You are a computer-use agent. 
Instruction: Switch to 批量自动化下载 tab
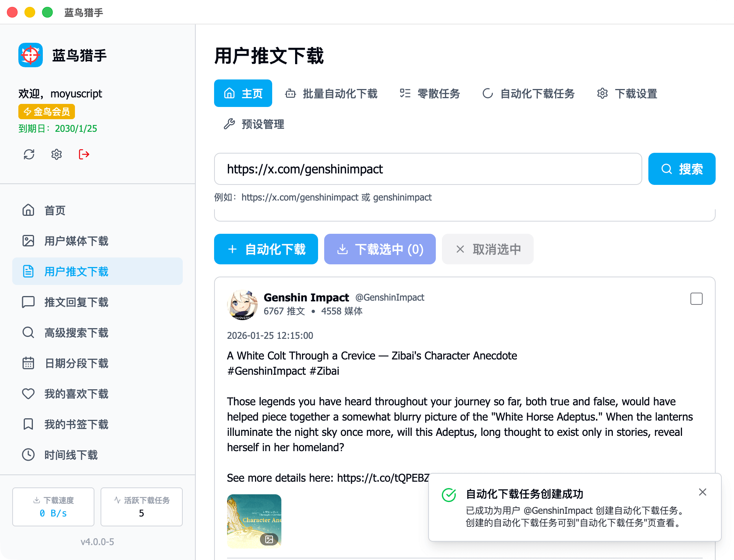[x=331, y=94]
